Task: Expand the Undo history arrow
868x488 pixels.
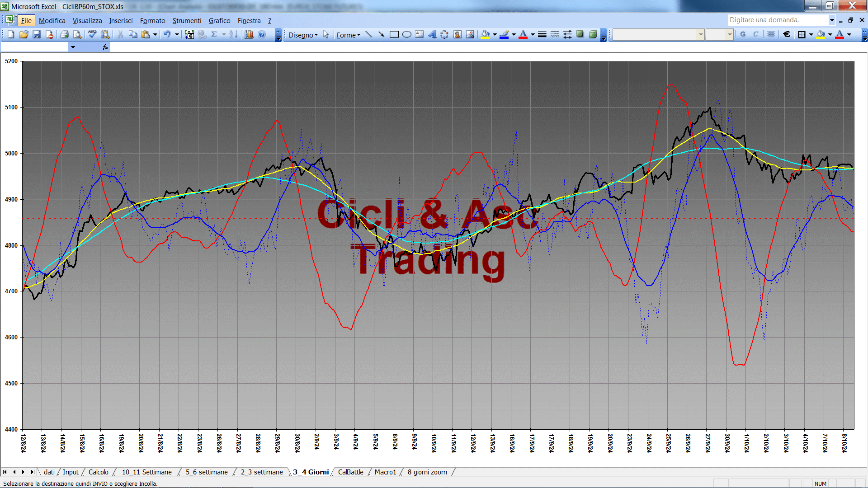Action: coord(177,34)
